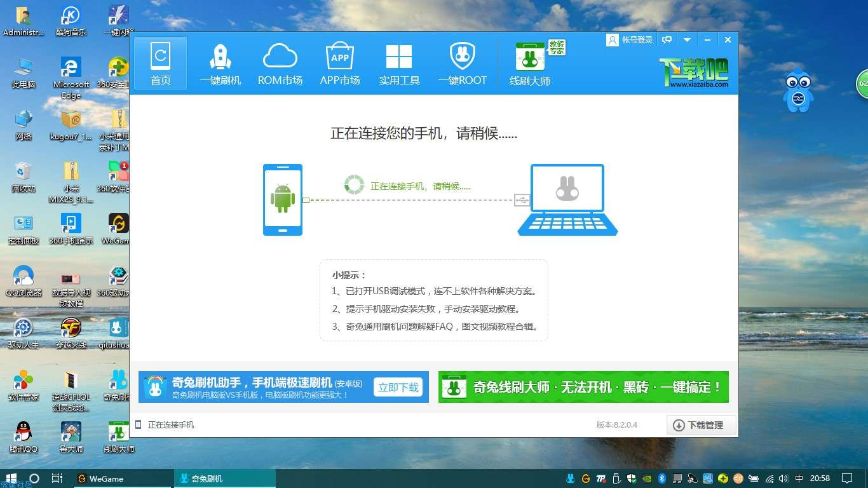Screen dimensions: 868x488
Task: Click the 立即下载 button in banner
Action: click(398, 387)
